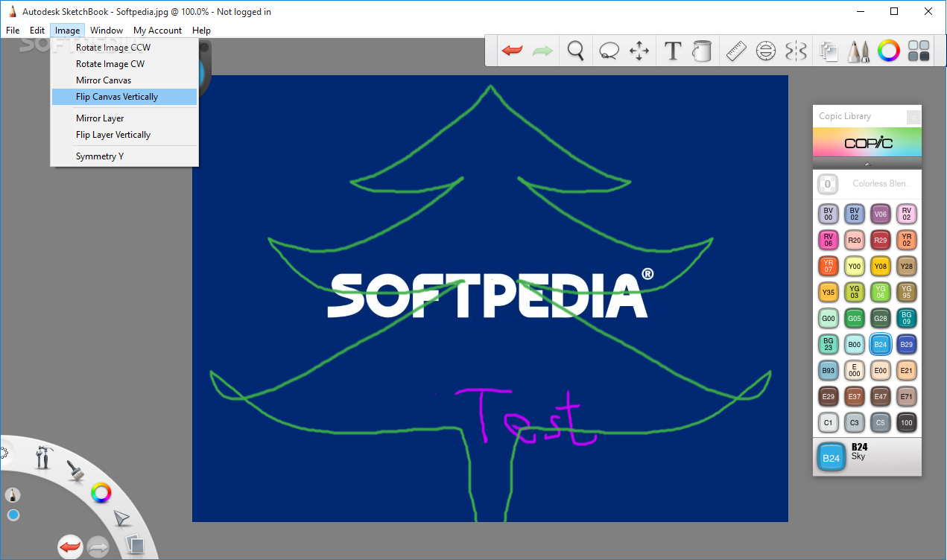Pick the R29 Copic swatch
947x560 pixels.
[881, 241]
